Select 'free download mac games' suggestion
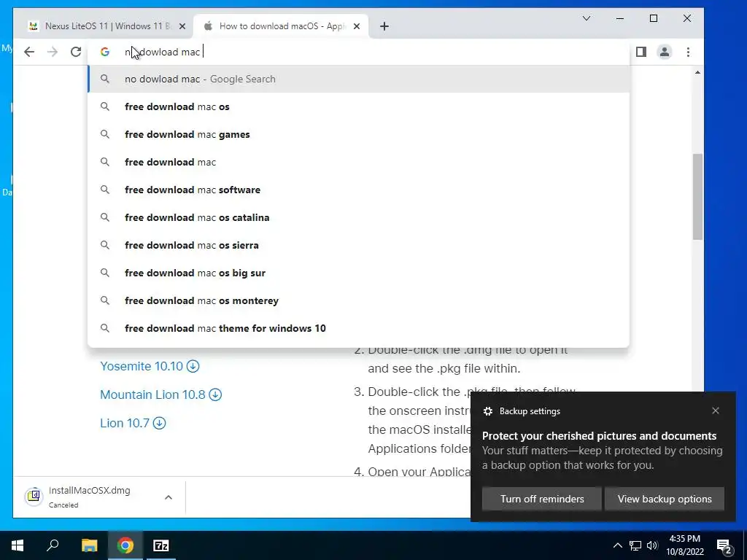Image resolution: width=747 pixels, height=560 pixels. (358, 134)
